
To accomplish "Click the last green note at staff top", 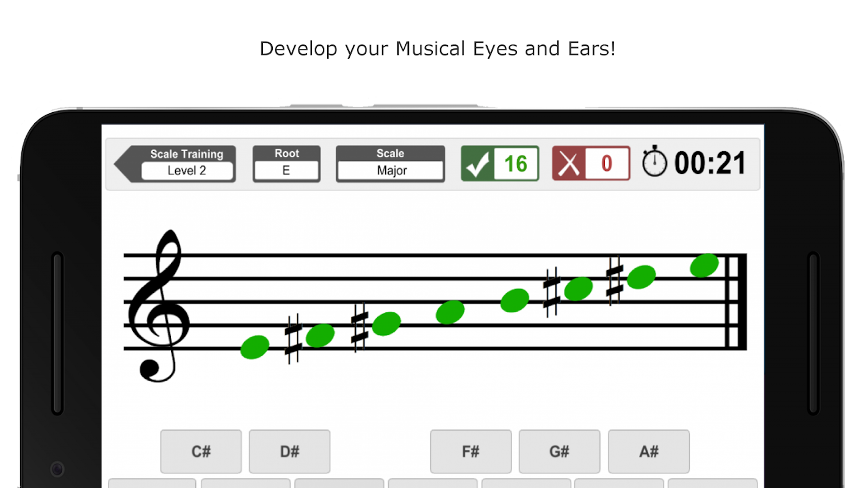I will click(704, 265).
